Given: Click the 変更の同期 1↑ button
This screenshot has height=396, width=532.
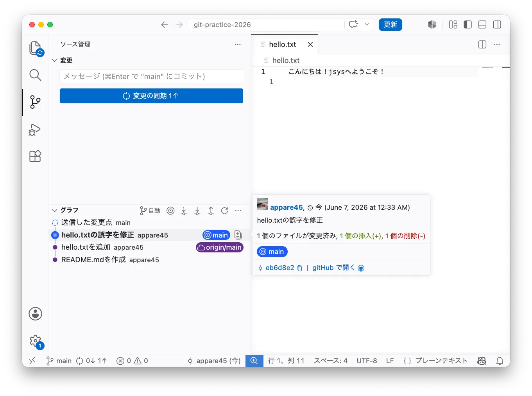Looking at the screenshot, I should [151, 96].
